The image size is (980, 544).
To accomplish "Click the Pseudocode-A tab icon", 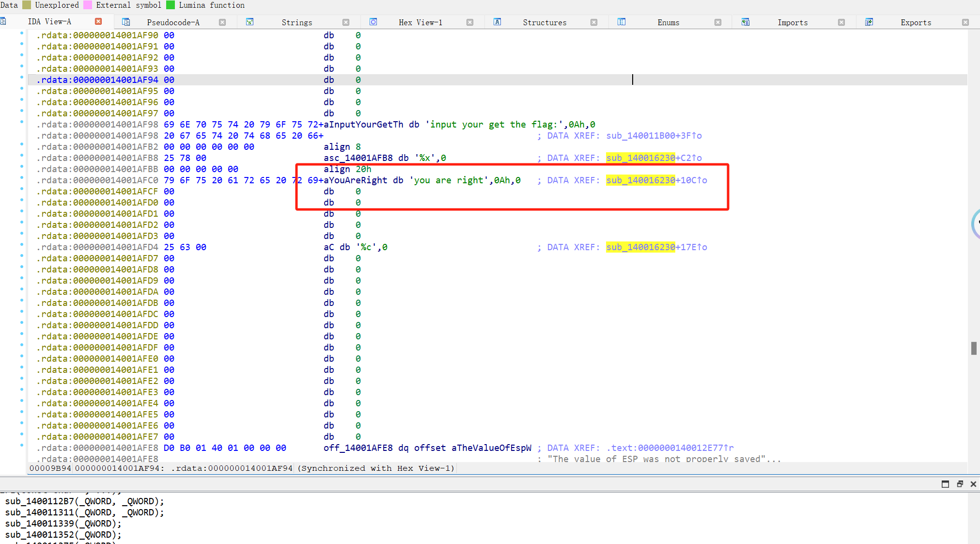I will click(x=126, y=22).
